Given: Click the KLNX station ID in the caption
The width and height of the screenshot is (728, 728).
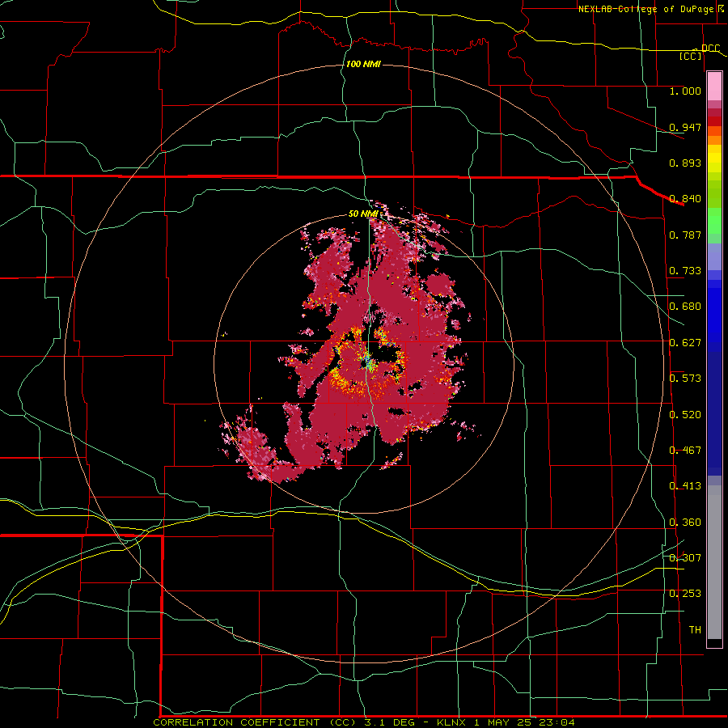Looking at the screenshot, I should tap(453, 722).
